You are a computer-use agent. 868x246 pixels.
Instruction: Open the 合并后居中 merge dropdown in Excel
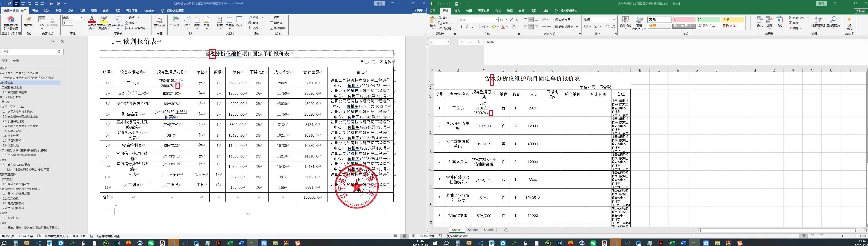click(577, 27)
